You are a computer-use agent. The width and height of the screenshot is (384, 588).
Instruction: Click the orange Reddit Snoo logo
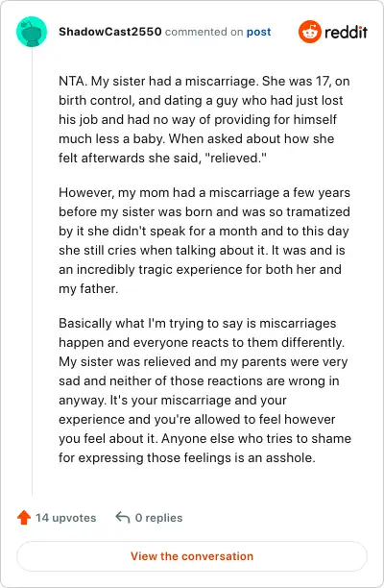click(x=310, y=32)
